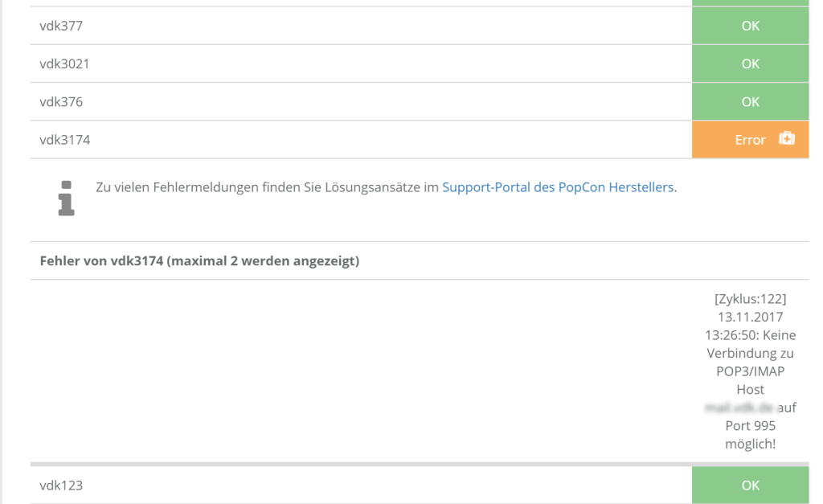Click the gray divider bar above vdk123
This screenshot has height=504, width=823.
pos(420,464)
